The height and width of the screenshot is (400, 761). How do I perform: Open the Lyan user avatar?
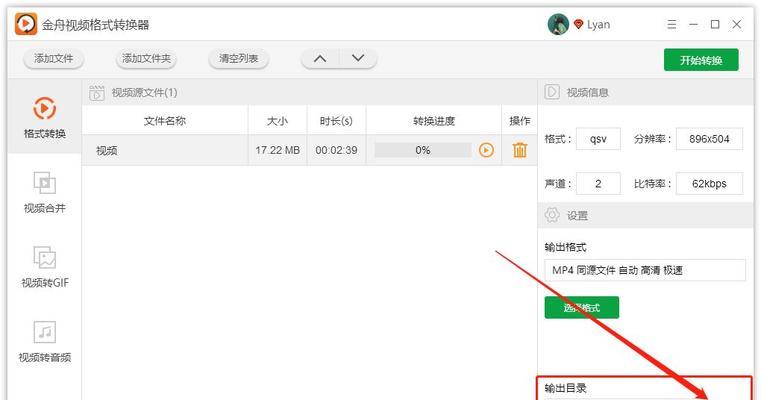[x=558, y=24]
